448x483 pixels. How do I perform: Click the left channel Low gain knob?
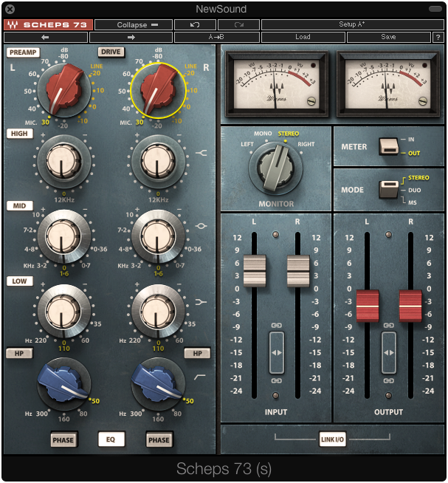(x=64, y=311)
